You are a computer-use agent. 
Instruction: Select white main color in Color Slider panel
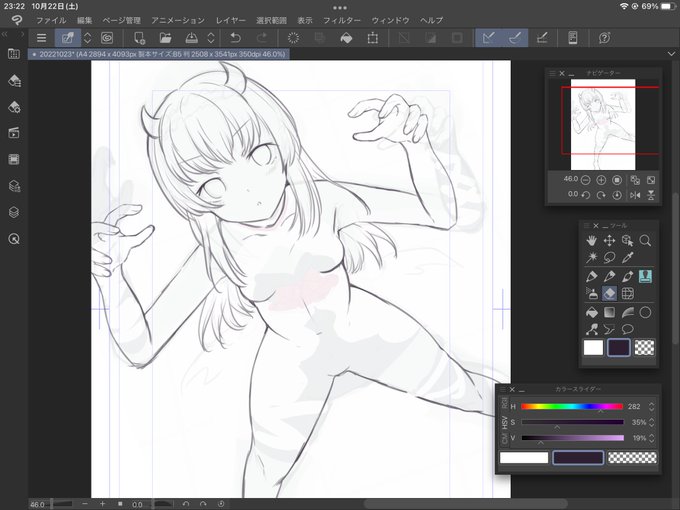point(524,458)
